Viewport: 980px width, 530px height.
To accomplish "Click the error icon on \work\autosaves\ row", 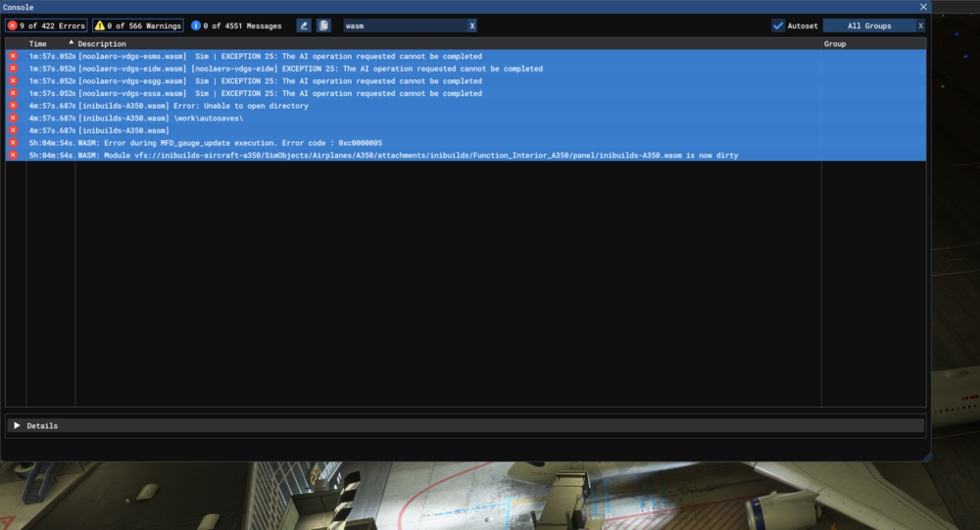I will [x=13, y=119].
